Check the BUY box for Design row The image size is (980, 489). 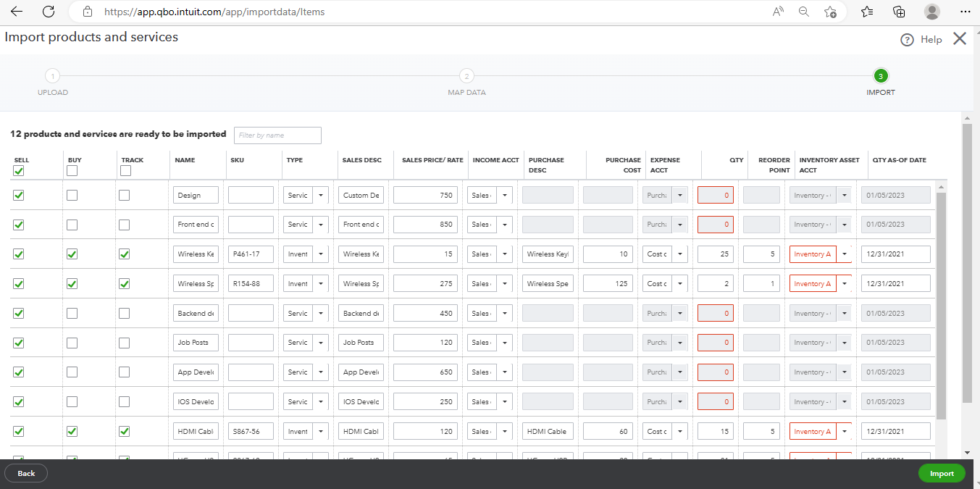tap(72, 195)
